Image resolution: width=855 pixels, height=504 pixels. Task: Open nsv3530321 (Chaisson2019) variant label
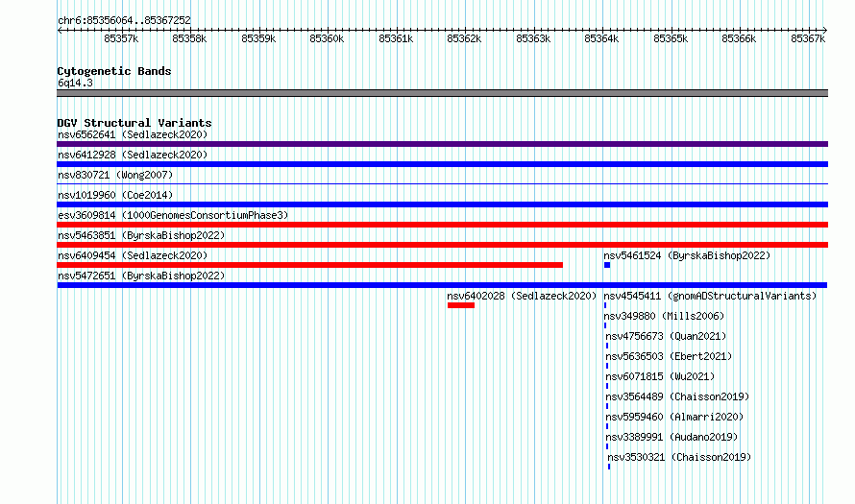[679, 457]
